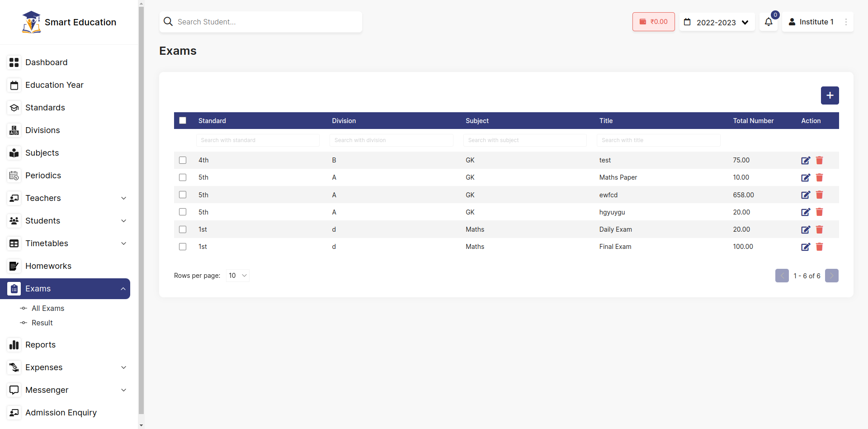The image size is (868, 429).
Task: Focus the Search Student field
Action: tap(261, 22)
